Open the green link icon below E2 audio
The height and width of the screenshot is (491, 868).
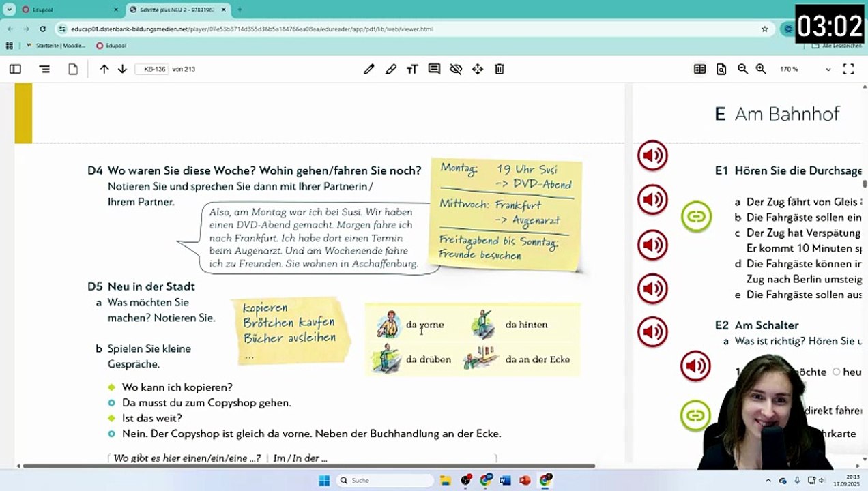695,415
